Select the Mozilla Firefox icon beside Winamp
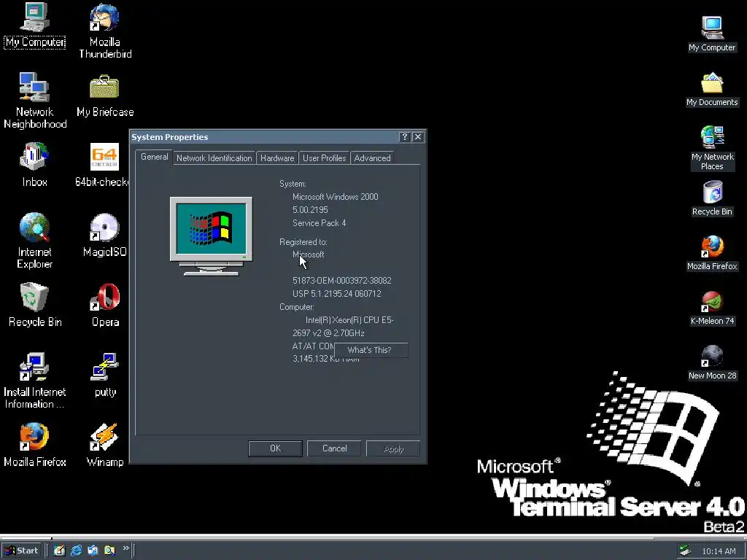This screenshot has width=747, height=560. (35, 445)
